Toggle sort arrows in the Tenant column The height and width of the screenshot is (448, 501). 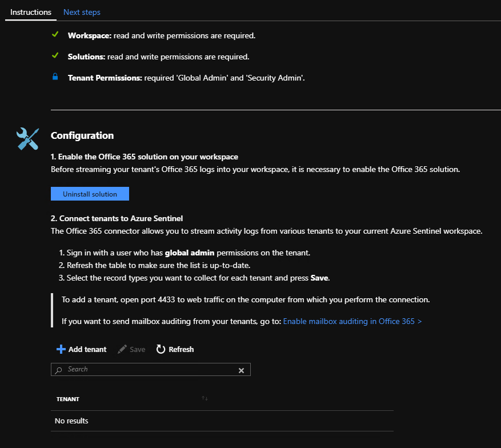pyautogui.click(x=205, y=398)
